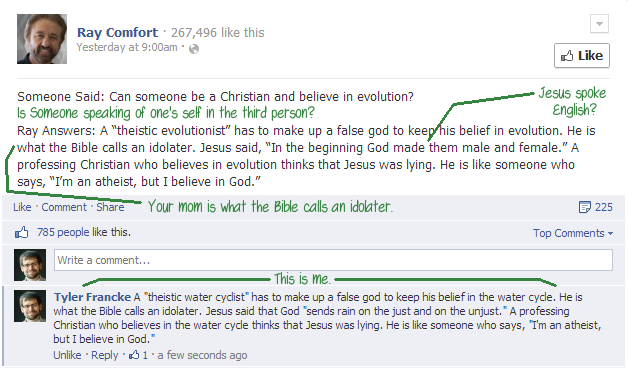Expand the Top Comments sorting dropdown
The image size is (628, 368).
(573, 233)
